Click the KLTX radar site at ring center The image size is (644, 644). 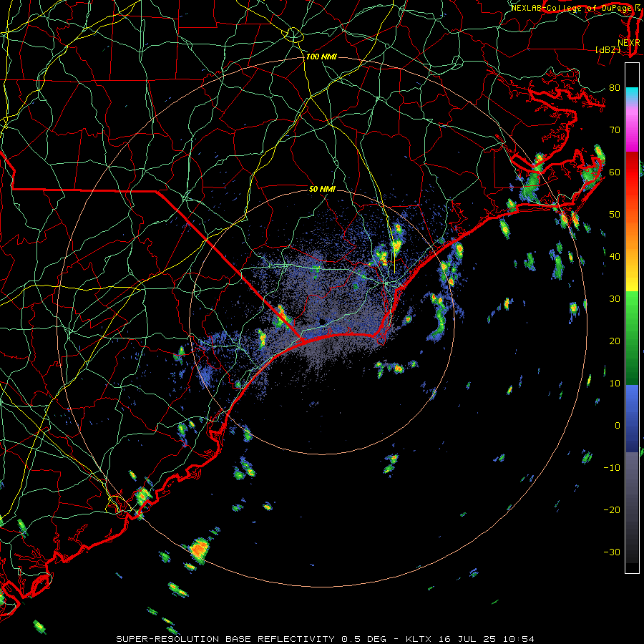pyautogui.click(x=322, y=321)
